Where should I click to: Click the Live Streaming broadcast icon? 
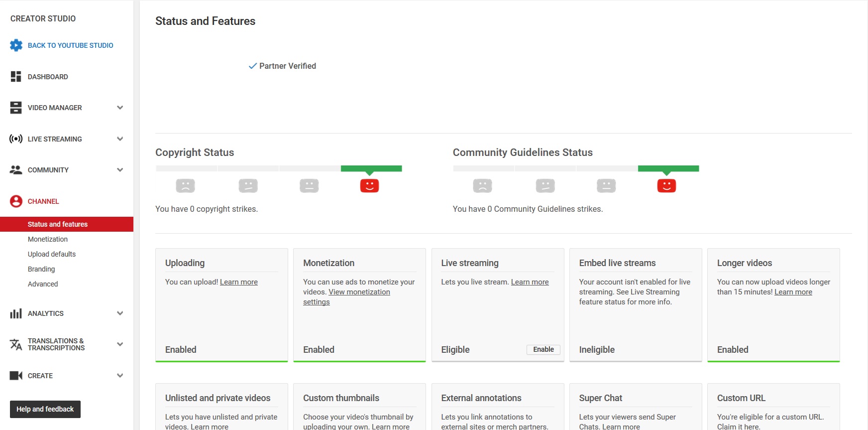click(16, 139)
